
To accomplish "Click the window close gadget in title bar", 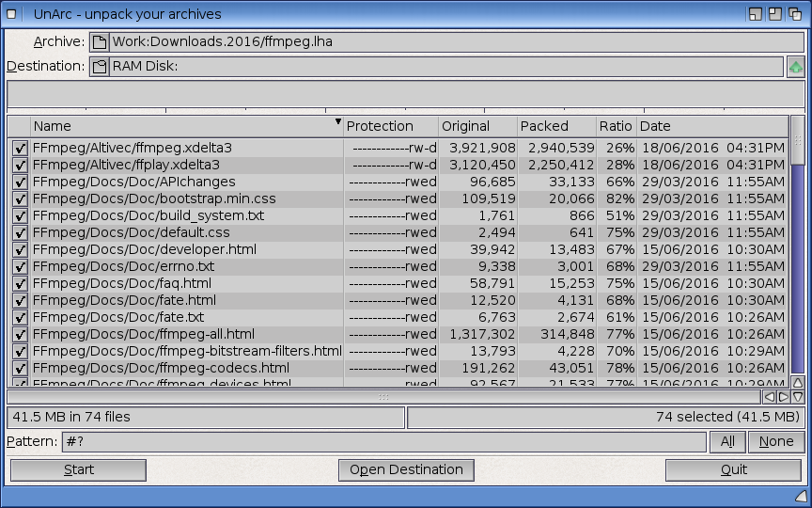I will click(x=11, y=14).
